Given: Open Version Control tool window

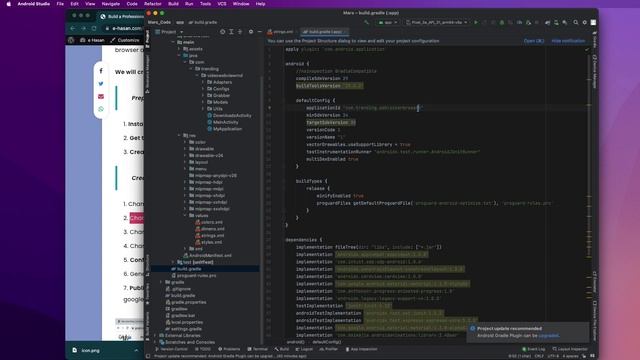Looking at the screenshot, I should click(171, 349).
